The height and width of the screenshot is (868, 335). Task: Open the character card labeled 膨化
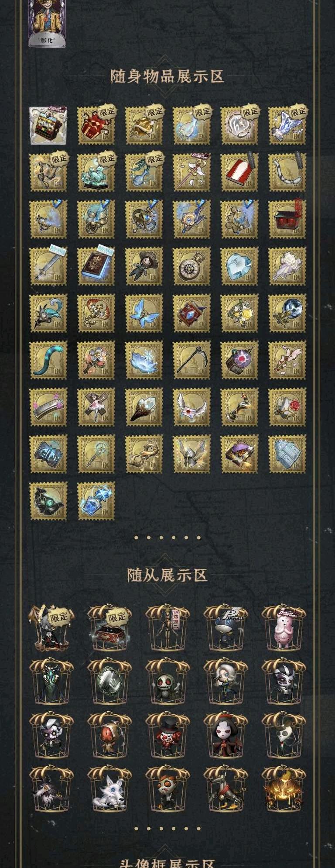point(47,23)
